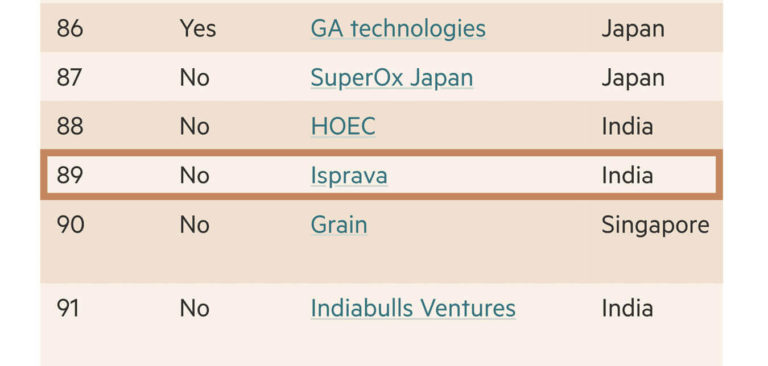Visit the Grain company link
This screenshot has width=768, height=366.
click(x=338, y=224)
